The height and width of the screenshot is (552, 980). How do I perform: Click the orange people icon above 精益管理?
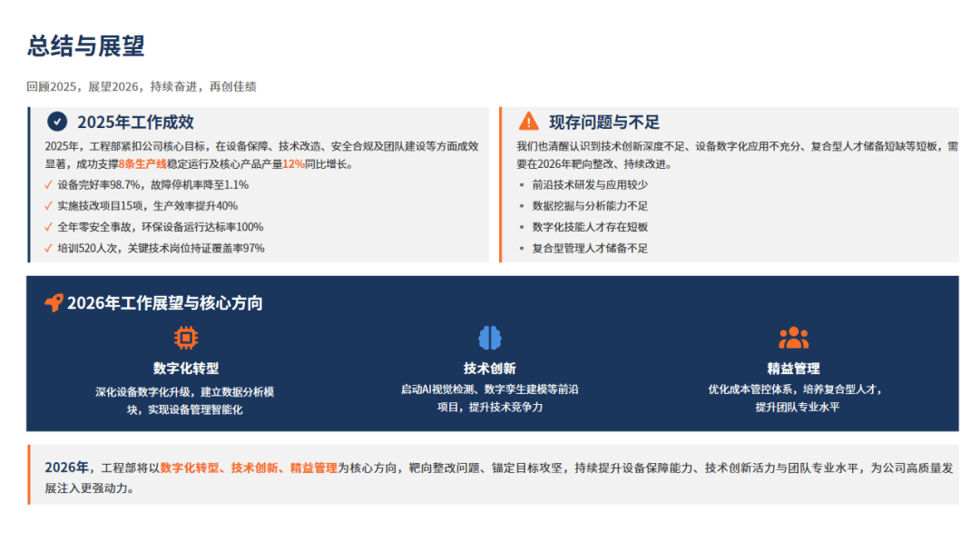click(793, 338)
